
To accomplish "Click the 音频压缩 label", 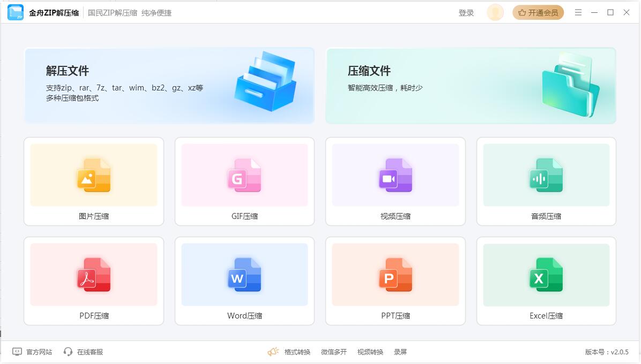I will [546, 216].
